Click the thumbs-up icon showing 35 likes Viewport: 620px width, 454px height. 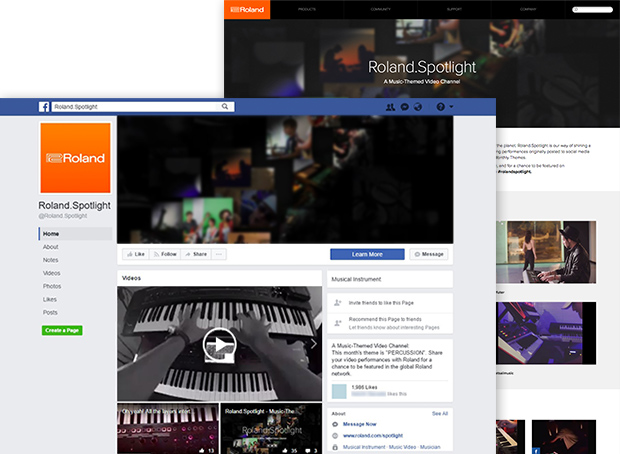click(x=285, y=450)
